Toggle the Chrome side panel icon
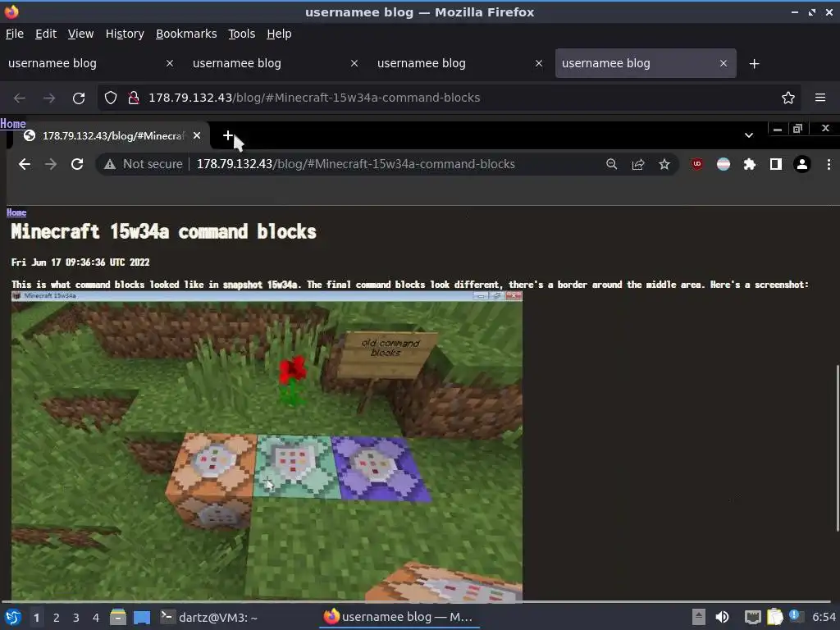 pyautogui.click(x=776, y=164)
